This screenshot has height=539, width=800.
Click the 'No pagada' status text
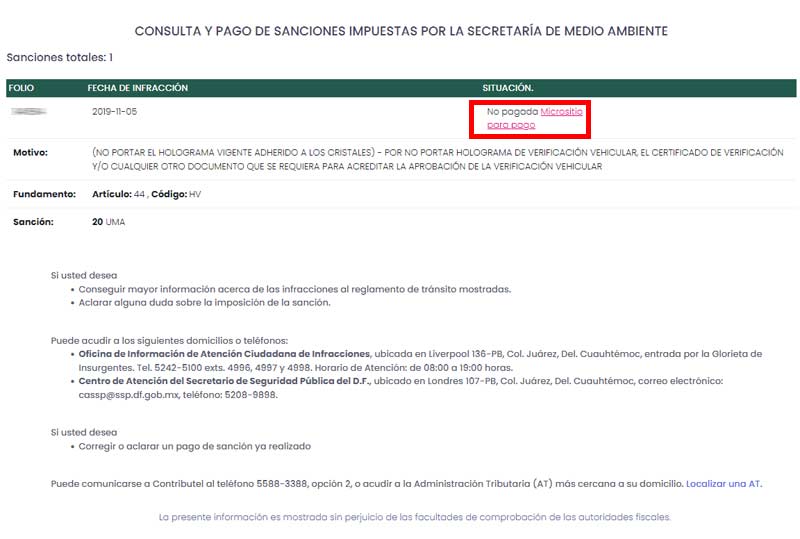(512, 111)
